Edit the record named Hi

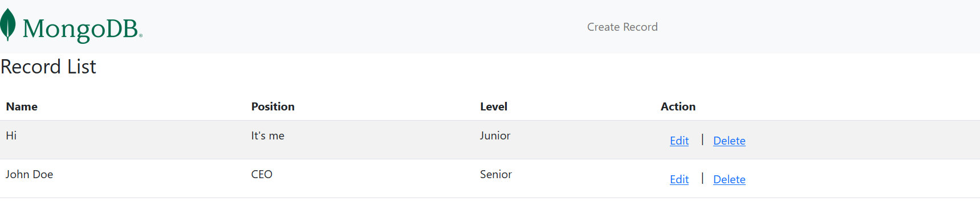point(679,141)
